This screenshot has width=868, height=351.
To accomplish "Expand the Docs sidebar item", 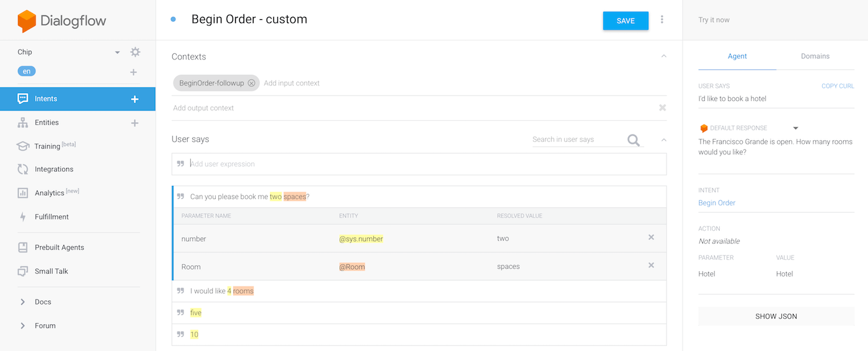I will pos(23,302).
